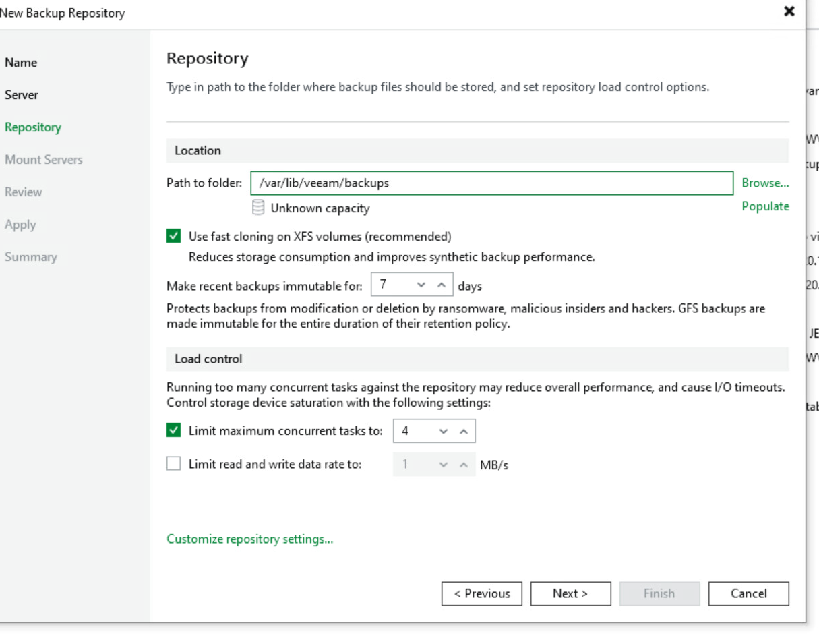Increase concurrent tasks with up arrow

(463, 431)
